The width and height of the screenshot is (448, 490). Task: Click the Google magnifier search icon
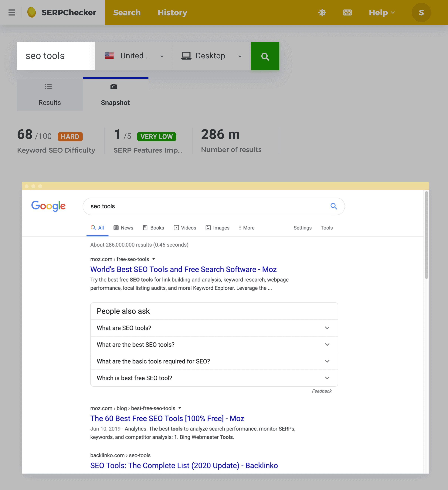pos(334,206)
